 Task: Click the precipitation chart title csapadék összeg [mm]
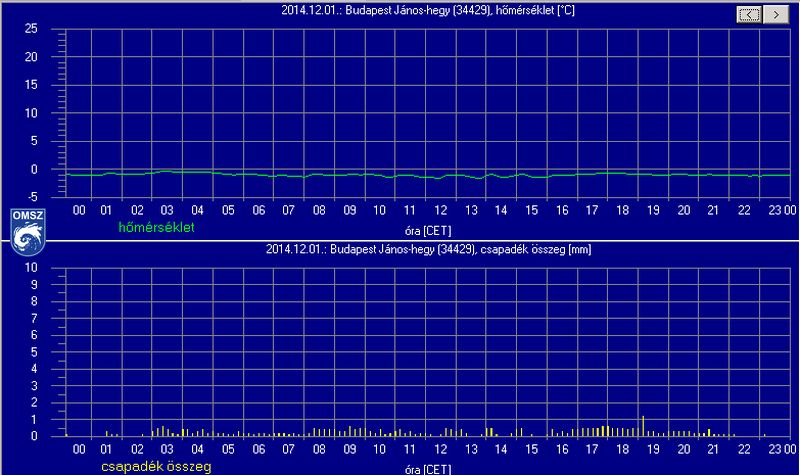tap(428, 249)
